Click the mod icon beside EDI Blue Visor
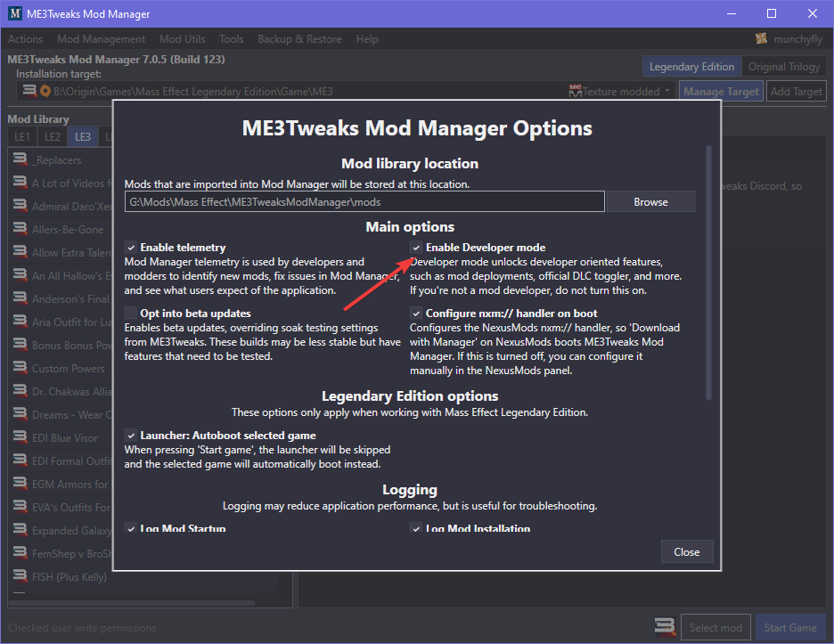834x644 pixels. [x=20, y=437]
